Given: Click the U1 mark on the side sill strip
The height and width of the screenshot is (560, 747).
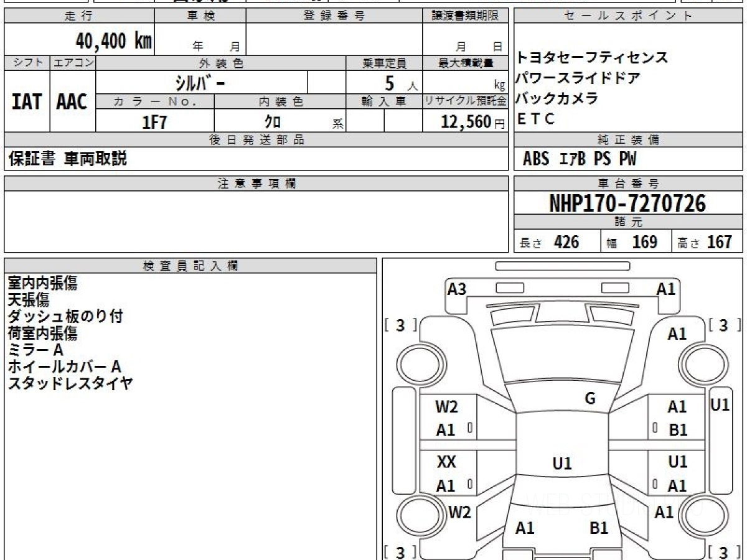Looking at the screenshot, I should click(720, 404).
